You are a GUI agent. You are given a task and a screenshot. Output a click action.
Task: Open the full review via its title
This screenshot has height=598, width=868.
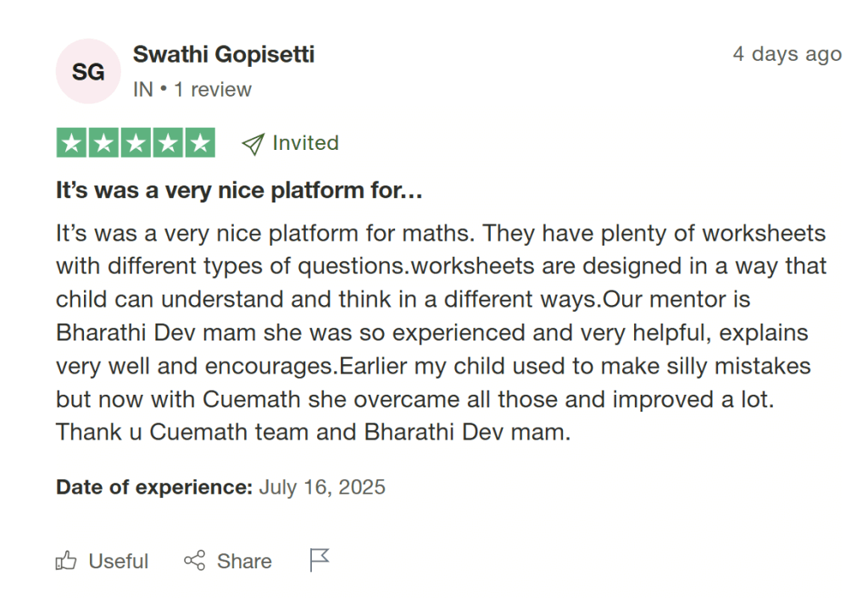coord(239,190)
